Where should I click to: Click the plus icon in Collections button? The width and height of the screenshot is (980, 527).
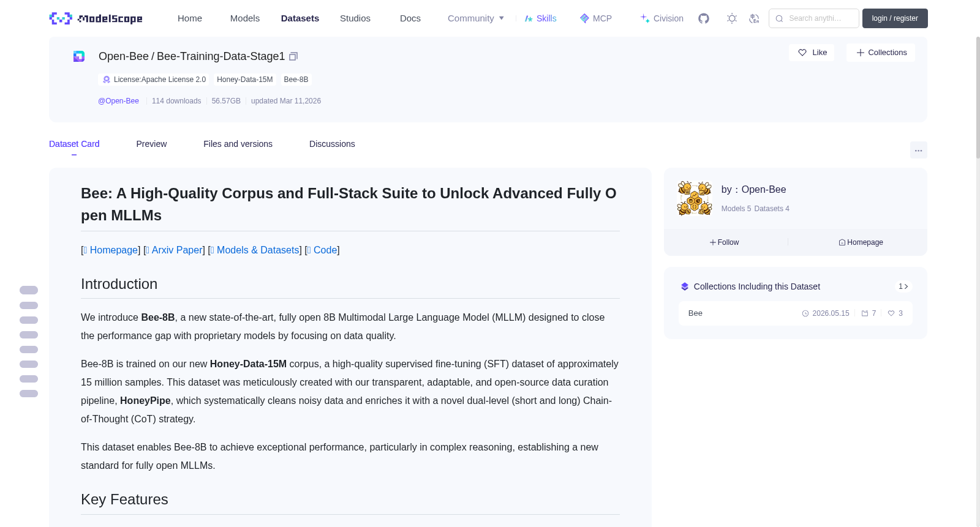point(861,53)
